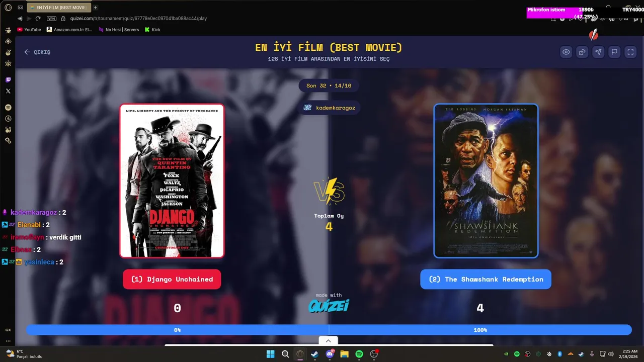Open Twitch in Opera sidebar
Image resolution: width=644 pixels, height=362 pixels.
tap(8, 80)
